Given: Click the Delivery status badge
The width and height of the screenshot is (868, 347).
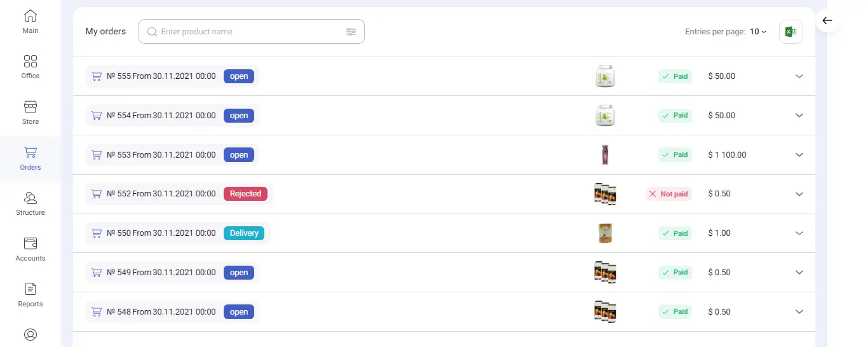Looking at the screenshot, I should (x=244, y=233).
